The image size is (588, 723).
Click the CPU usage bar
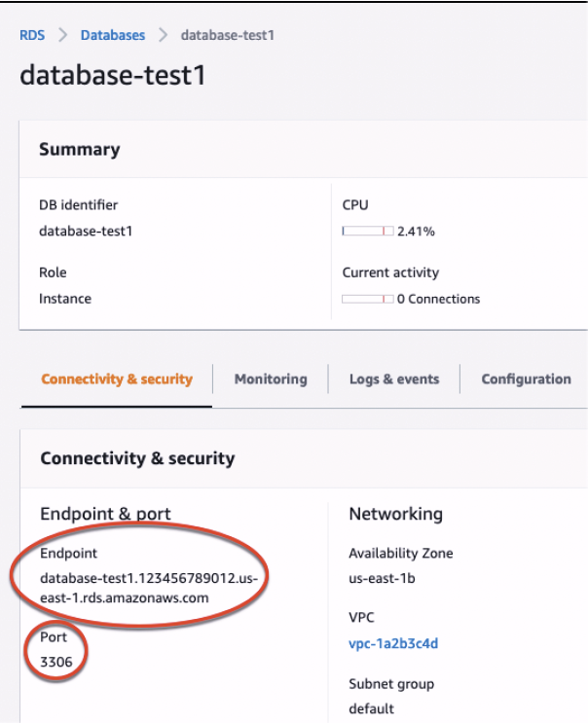[368, 231]
